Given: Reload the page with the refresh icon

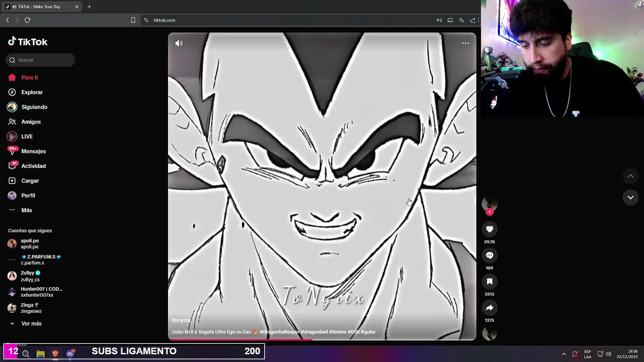Looking at the screenshot, I should (x=27, y=20).
